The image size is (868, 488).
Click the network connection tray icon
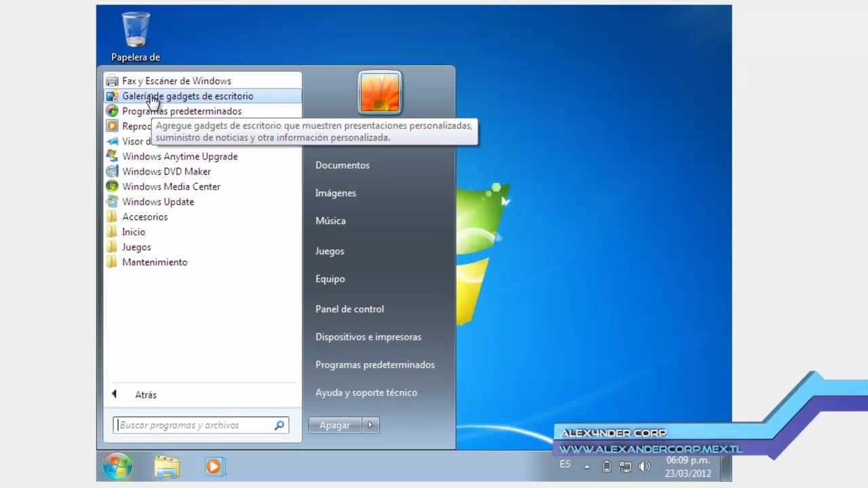(625, 466)
